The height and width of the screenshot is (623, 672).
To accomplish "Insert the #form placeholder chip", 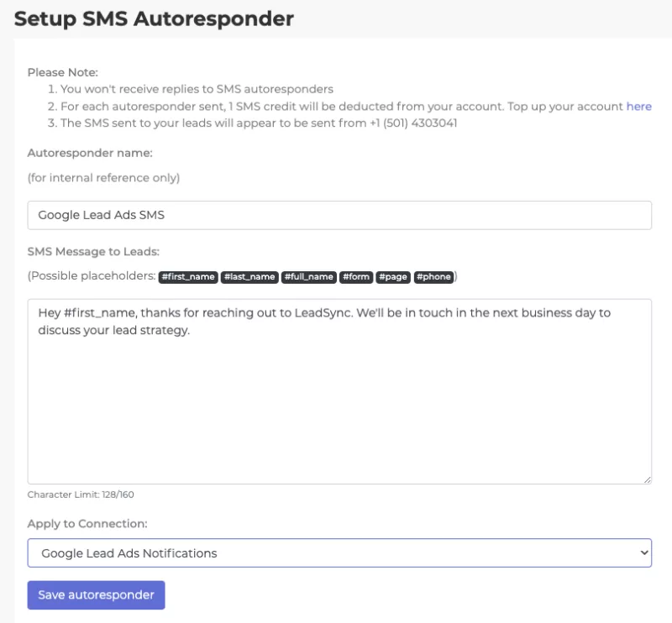I will tap(355, 276).
